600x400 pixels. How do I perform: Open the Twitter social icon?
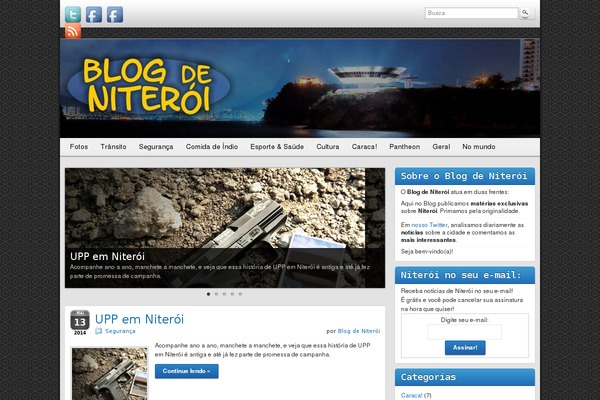(x=73, y=14)
